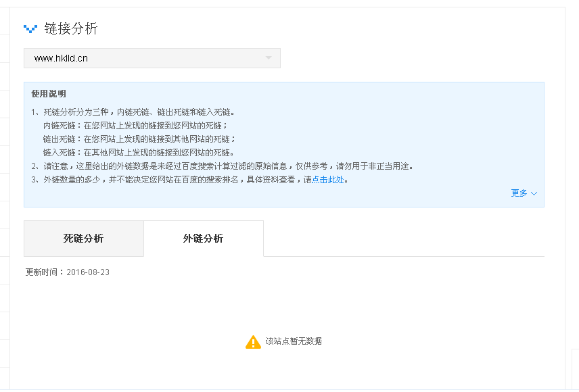Open the site selector dropdown arrow
Viewport: 579px width, 392px height.
point(269,58)
